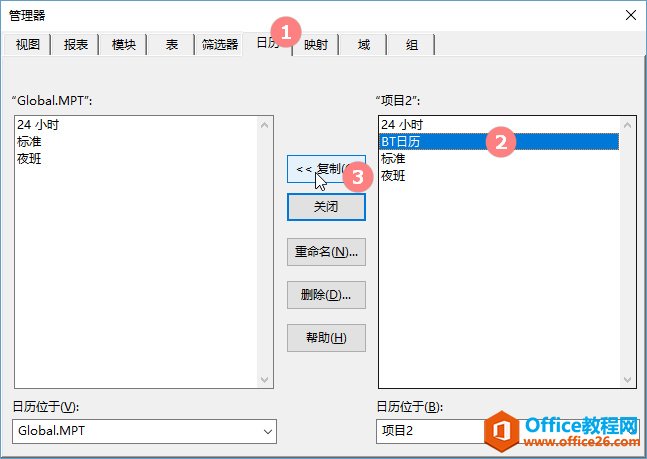The image size is (647, 459).
Task: Click the 重命名(N)... button
Action: pyautogui.click(x=326, y=252)
